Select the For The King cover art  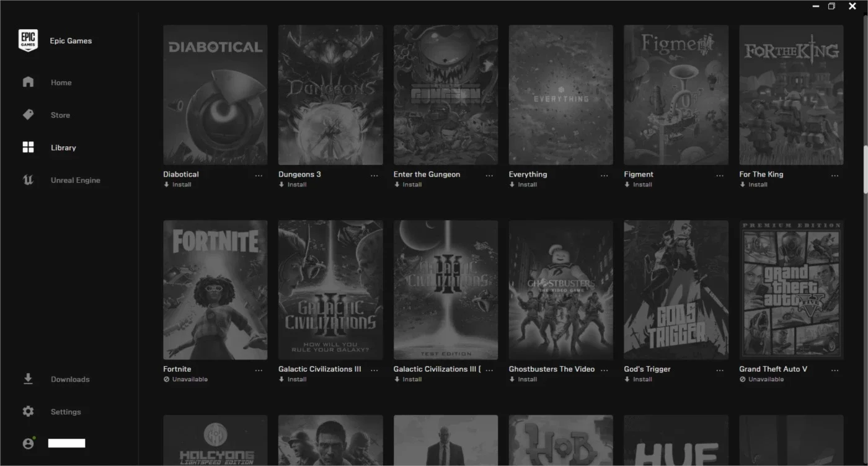791,95
